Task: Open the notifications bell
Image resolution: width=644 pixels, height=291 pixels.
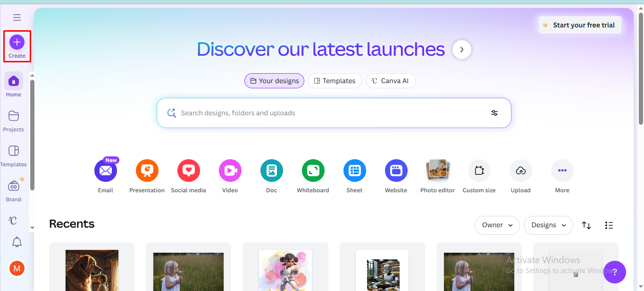Action: click(x=17, y=242)
